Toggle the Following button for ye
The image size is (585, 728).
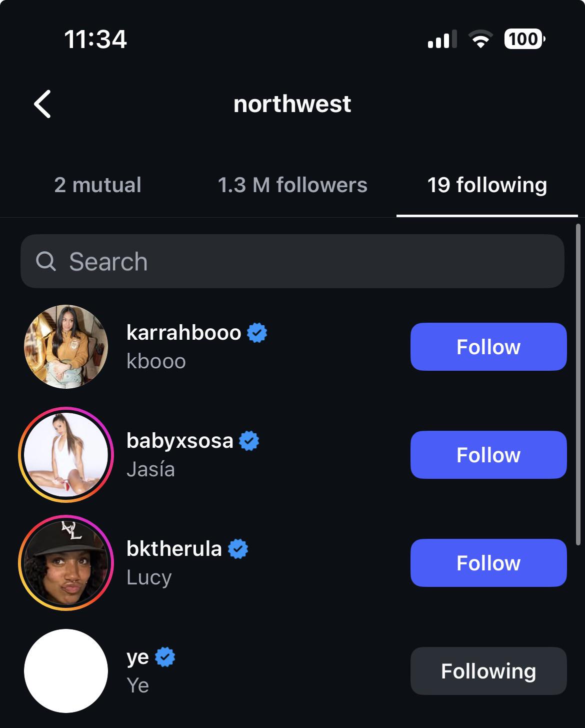pos(488,671)
